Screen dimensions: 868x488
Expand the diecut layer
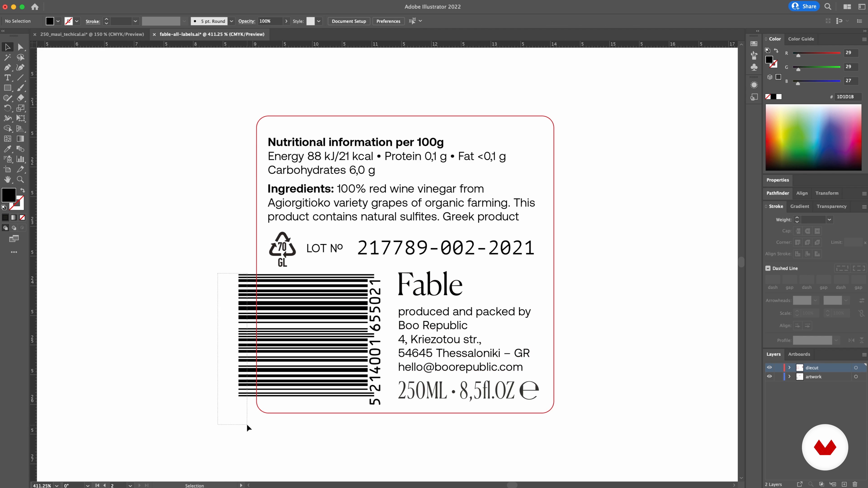(x=789, y=367)
